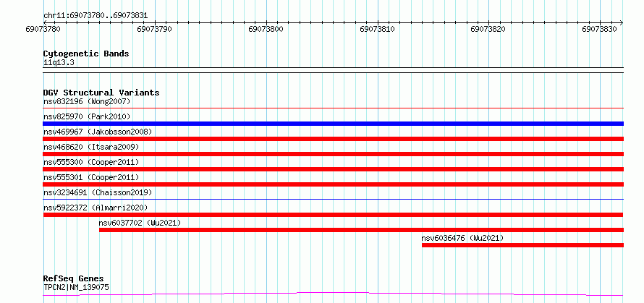Screen dimensions: 644x303
Task: Open variant label nsv5922372 (Almarri2020)
Action: point(96,208)
